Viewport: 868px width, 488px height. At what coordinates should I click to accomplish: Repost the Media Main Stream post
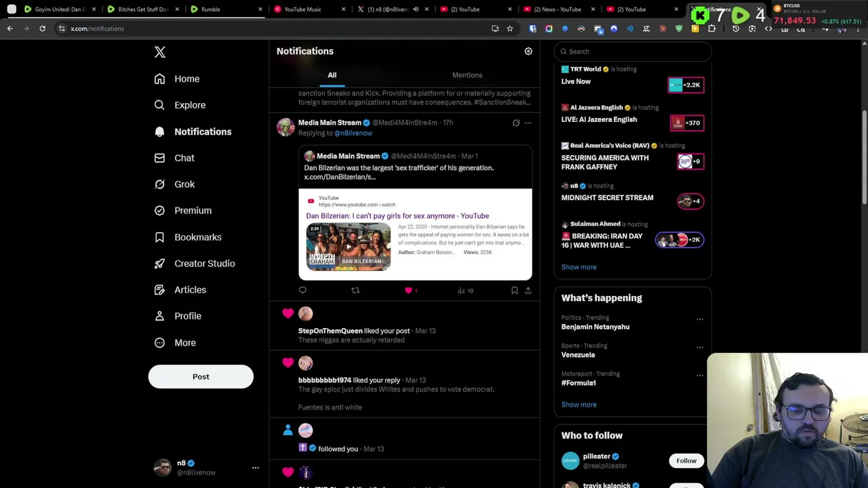(355, 291)
